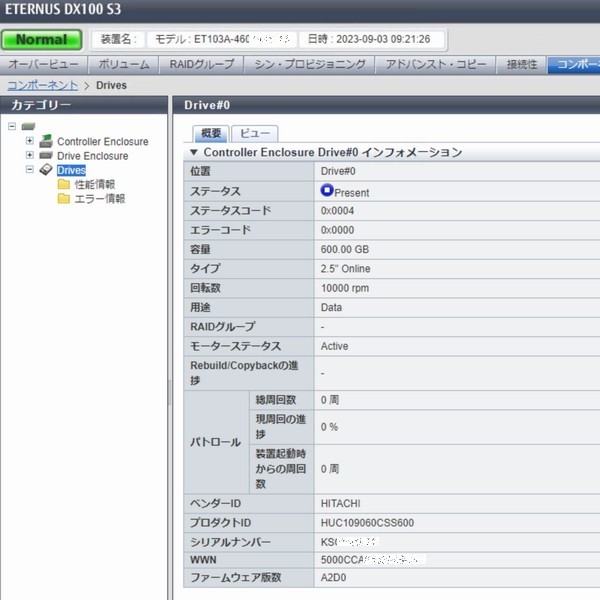Switch to RAIDグループ tab

[x=202, y=64]
